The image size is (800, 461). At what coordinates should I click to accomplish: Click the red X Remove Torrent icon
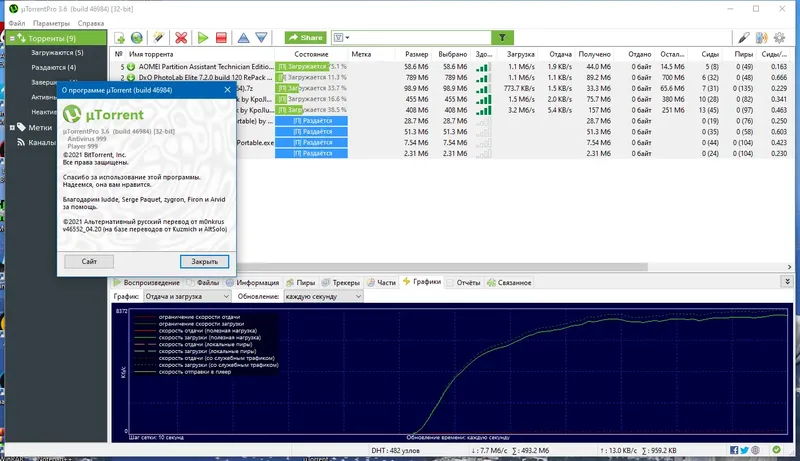click(x=181, y=38)
